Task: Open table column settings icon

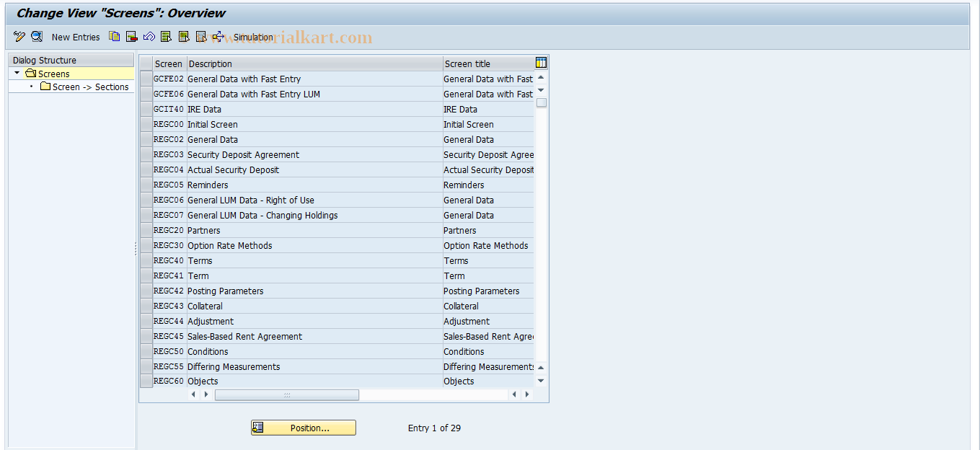Action: click(x=542, y=63)
